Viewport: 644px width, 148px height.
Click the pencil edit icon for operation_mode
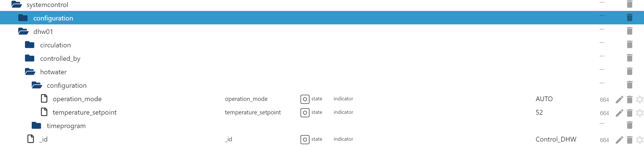coord(619,100)
